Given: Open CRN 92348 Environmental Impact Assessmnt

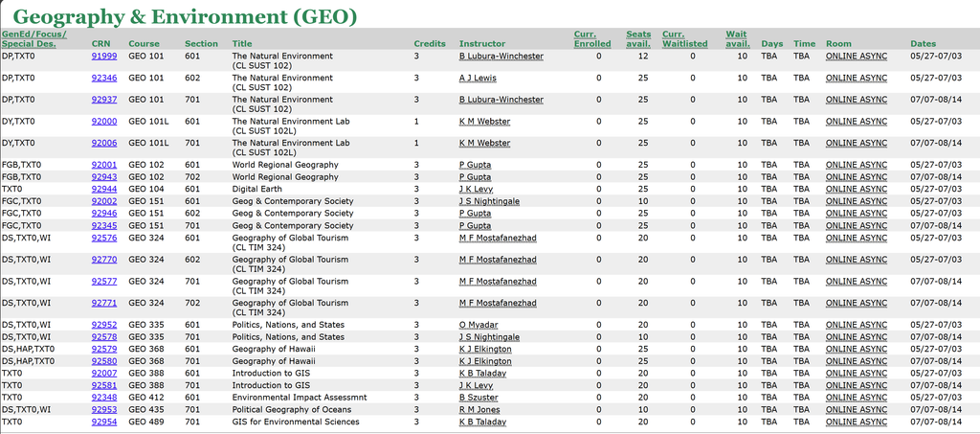Looking at the screenshot, I should pyautogui.click(x=103, y=398).
